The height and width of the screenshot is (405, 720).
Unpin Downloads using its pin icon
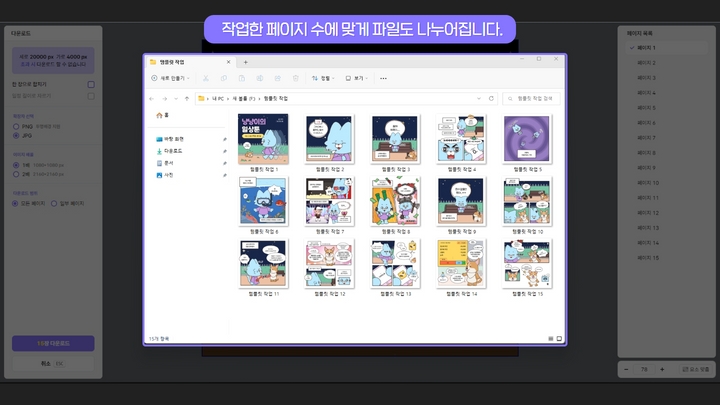225,151
